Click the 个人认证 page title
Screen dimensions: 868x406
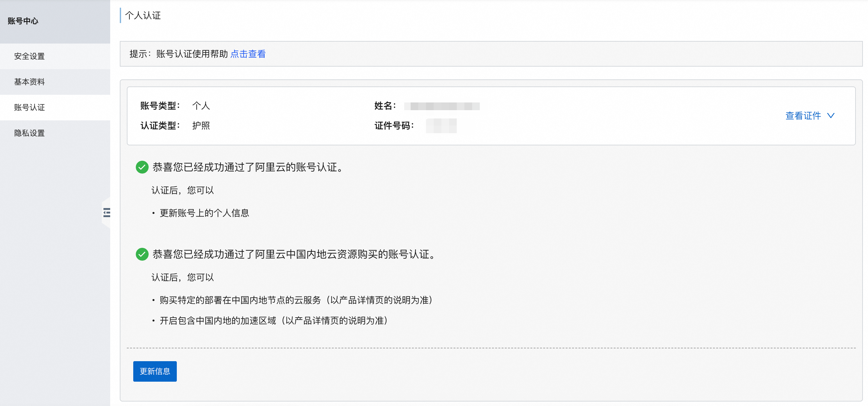(x=143, y=15)
